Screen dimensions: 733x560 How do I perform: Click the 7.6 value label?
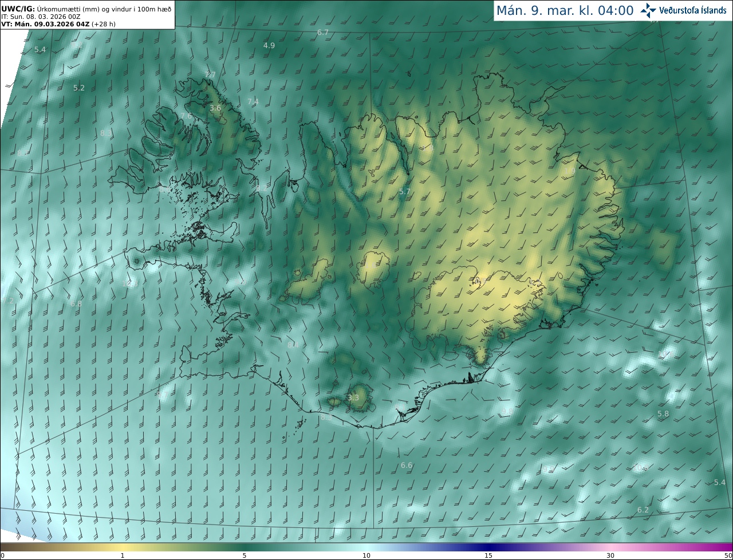pos(186,116)
